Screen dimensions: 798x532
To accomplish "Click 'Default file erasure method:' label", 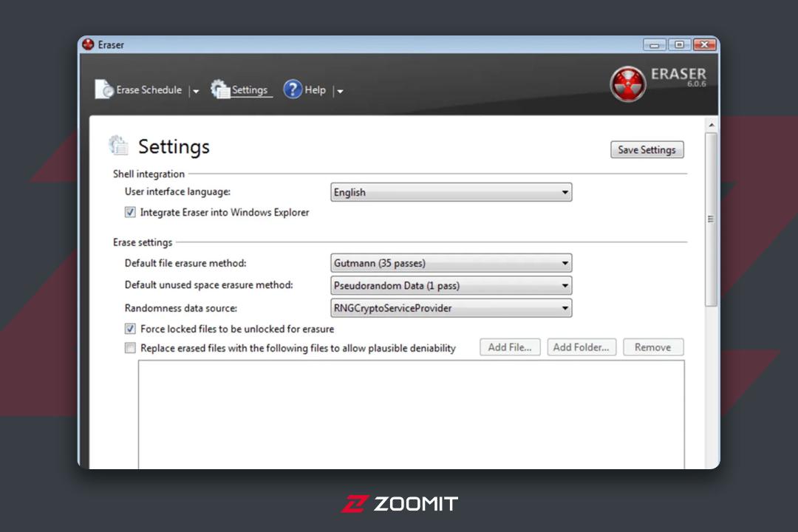I will click(185, 263).
